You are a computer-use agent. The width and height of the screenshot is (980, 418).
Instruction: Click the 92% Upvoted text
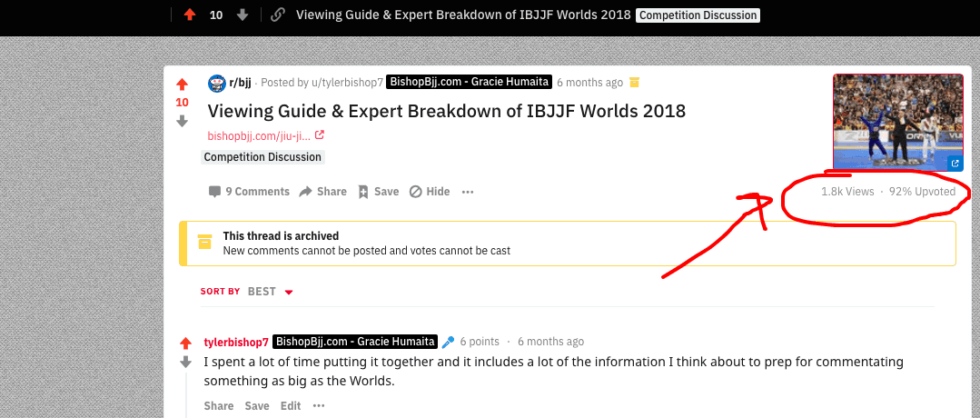coord(922,192)
